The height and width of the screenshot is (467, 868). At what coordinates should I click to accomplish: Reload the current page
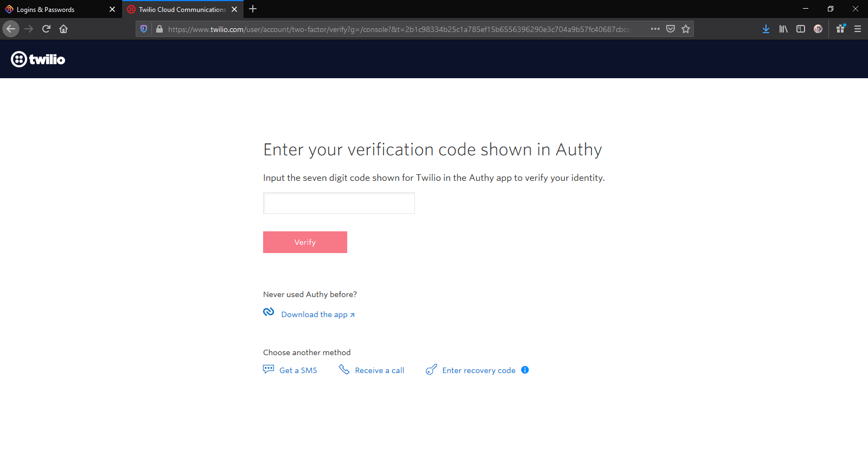[46, 29]
